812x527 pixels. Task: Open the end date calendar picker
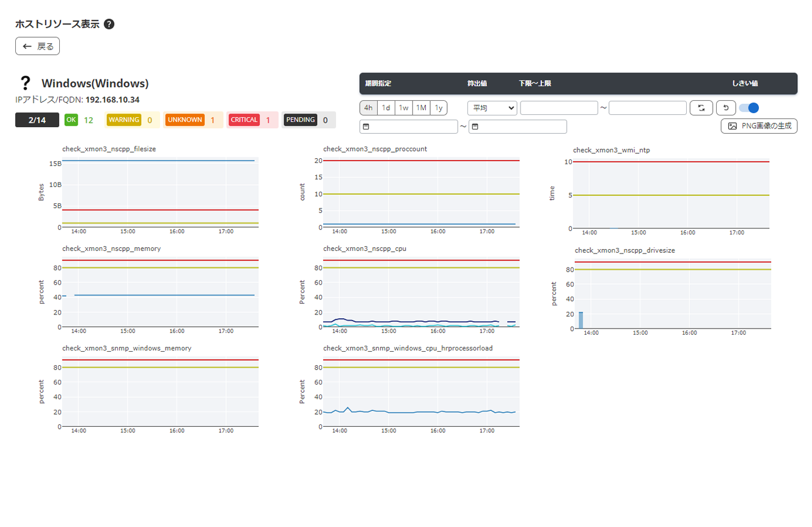[475, 126]
